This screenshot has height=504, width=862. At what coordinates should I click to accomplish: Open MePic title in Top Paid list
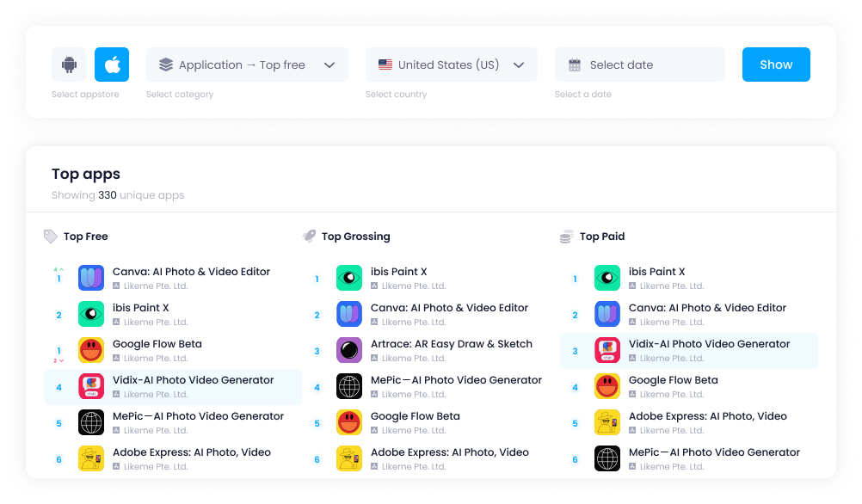[x=715, y=452]
